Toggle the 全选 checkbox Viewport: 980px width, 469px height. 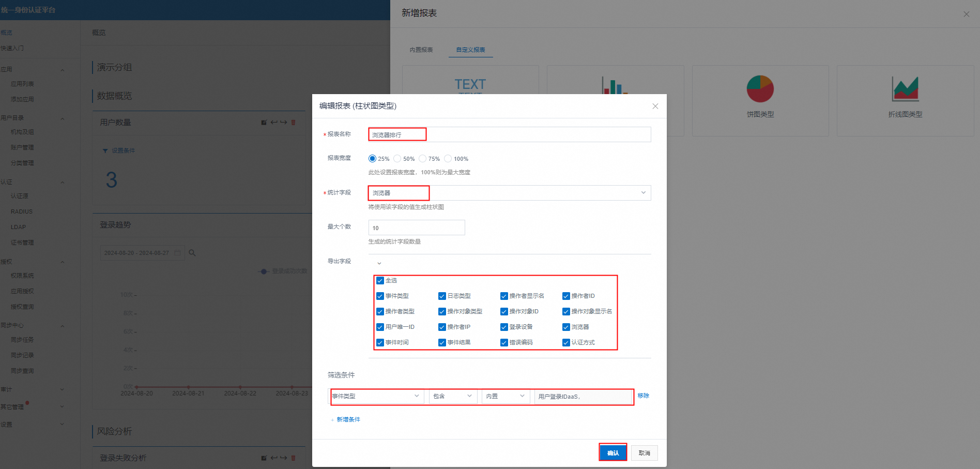pos(380,281)
